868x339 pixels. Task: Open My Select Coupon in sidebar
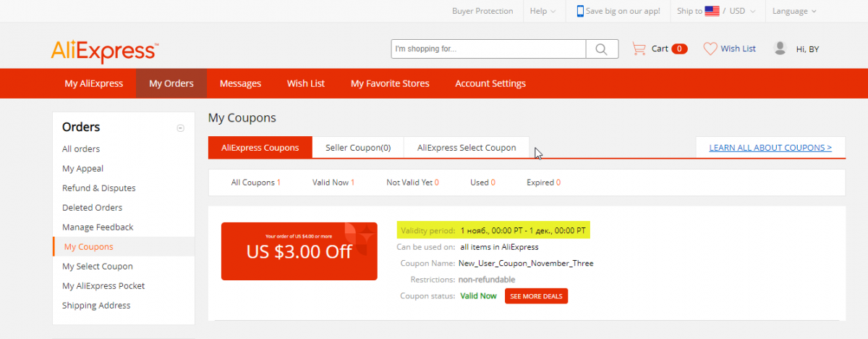98,266
